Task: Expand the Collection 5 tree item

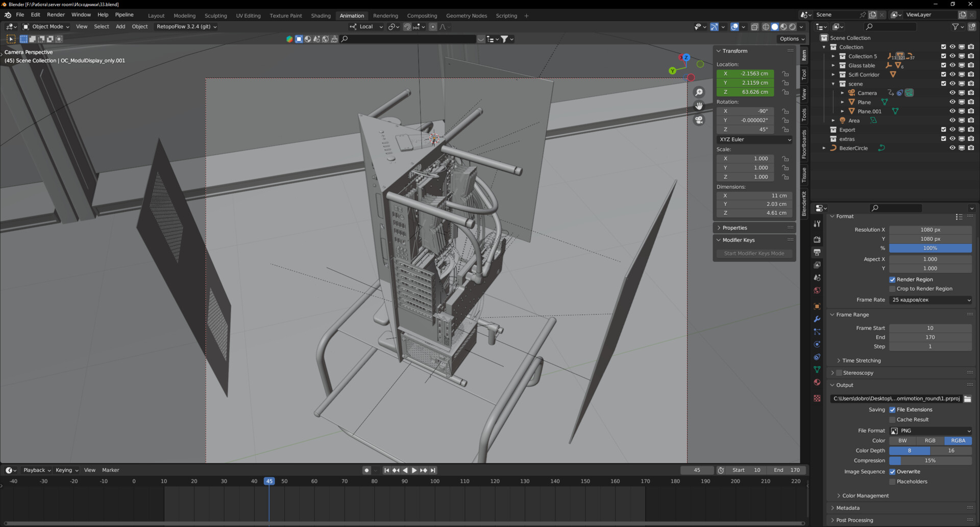Action: 833,56
